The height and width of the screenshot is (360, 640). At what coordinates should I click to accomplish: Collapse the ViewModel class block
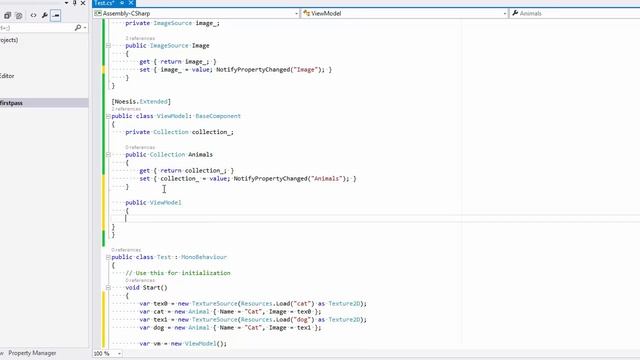tap(108, 116)
